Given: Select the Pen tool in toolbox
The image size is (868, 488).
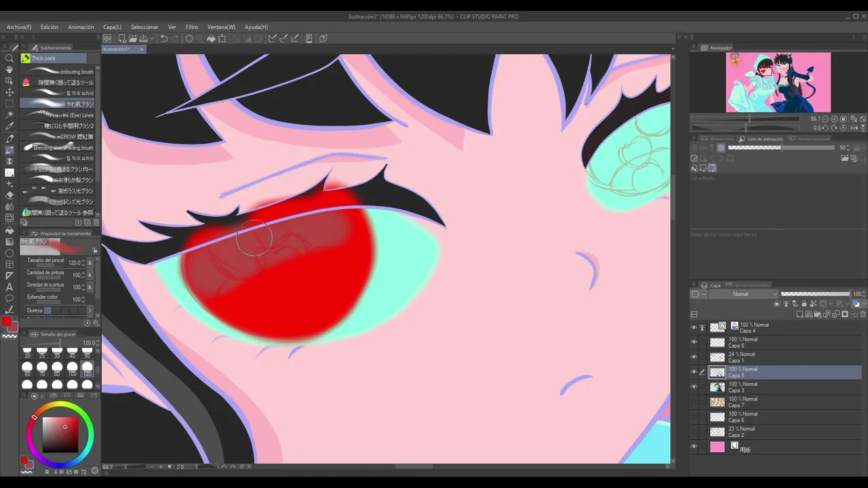Looking at the screenshot, I should (x=9, y=138).
